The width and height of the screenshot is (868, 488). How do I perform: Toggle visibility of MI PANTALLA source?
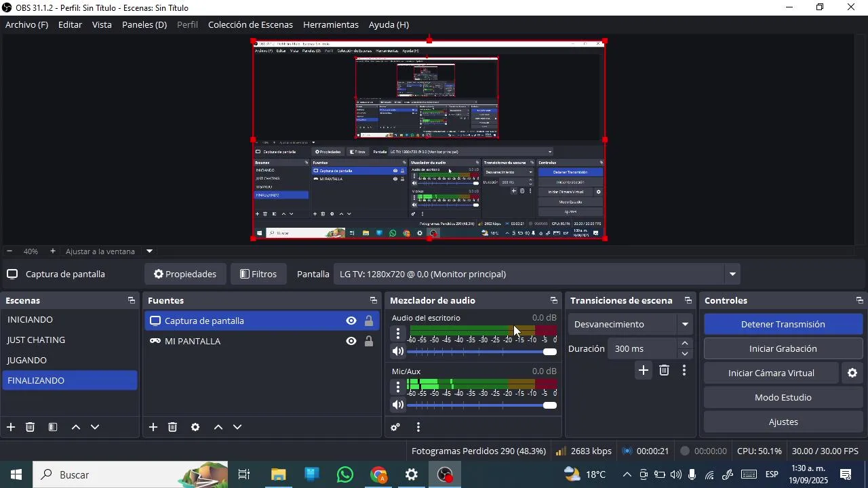tap(351, 341)
